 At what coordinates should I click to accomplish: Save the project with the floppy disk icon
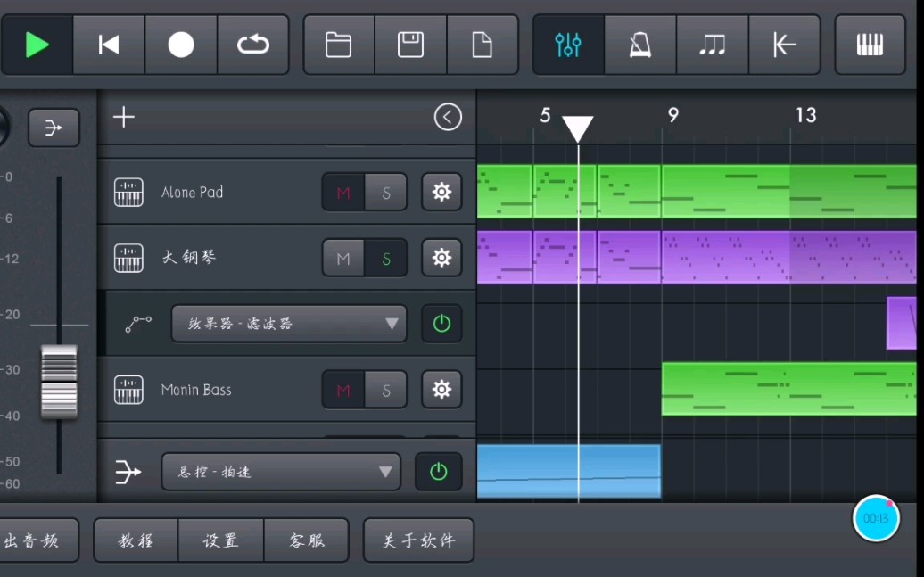tap(411, 45)
